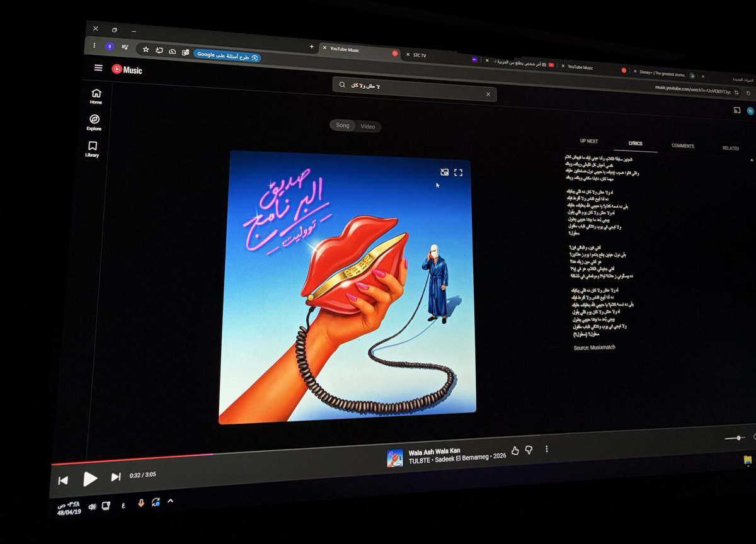Select the LYRICS tab

pos(635,144)
